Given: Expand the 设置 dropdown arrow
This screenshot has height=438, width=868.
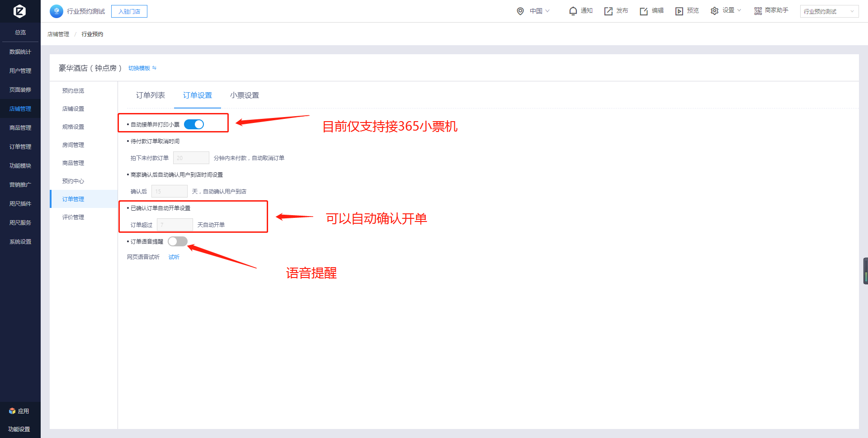Looking at the screenshot, I should [739, 10].
